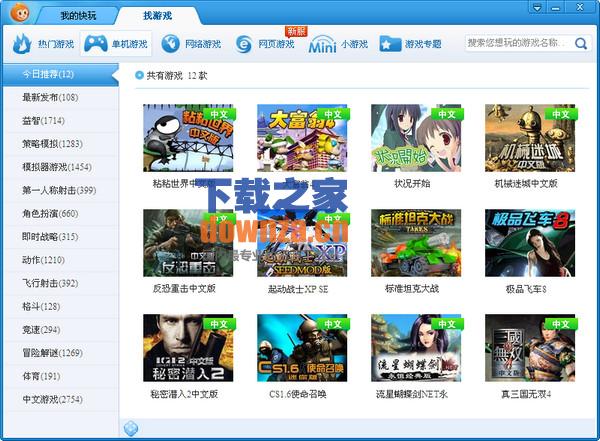Open the 标准坦克大战 game thumbnail
Viewport: 600px width, 441px height.
click(x=416, y=243)
